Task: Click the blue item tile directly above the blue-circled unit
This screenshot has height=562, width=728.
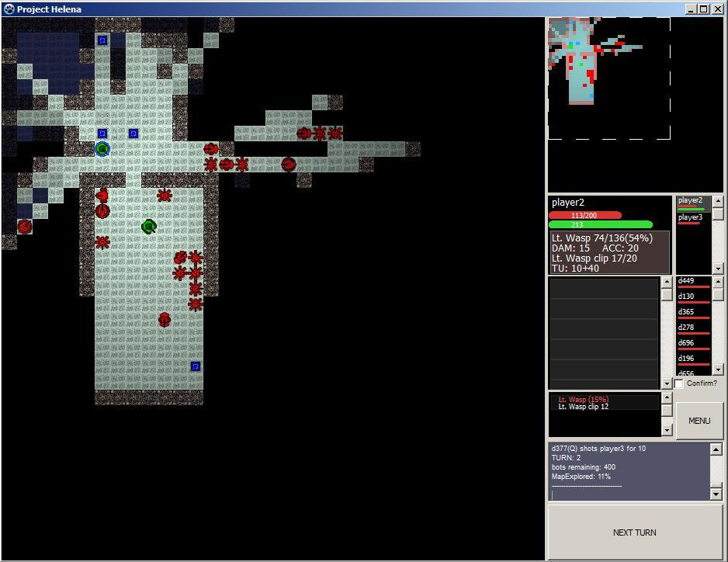Action: [x=102, y=134]
